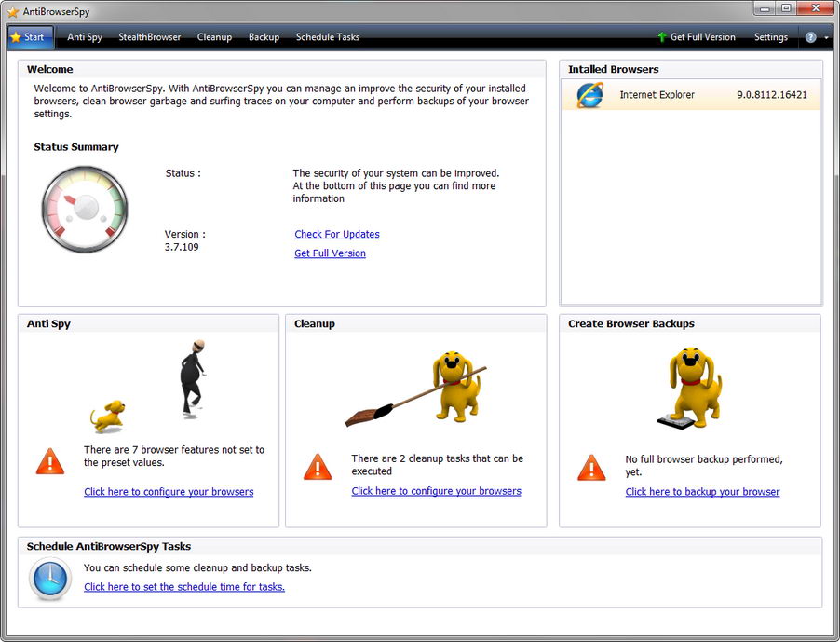Expand the dropdown arrow next to help
840x642 pixels.
click(826, 37)
